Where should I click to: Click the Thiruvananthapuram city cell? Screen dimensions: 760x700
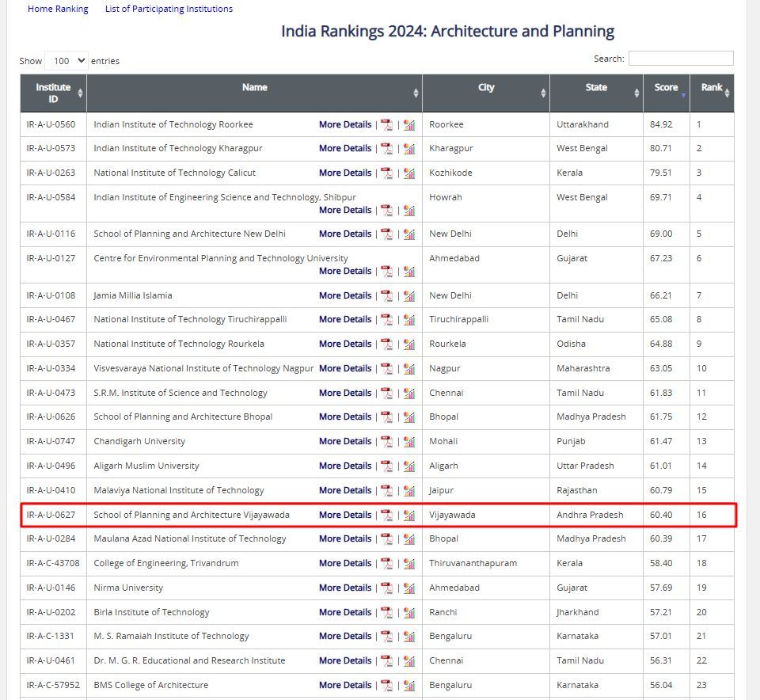point(485,563)
